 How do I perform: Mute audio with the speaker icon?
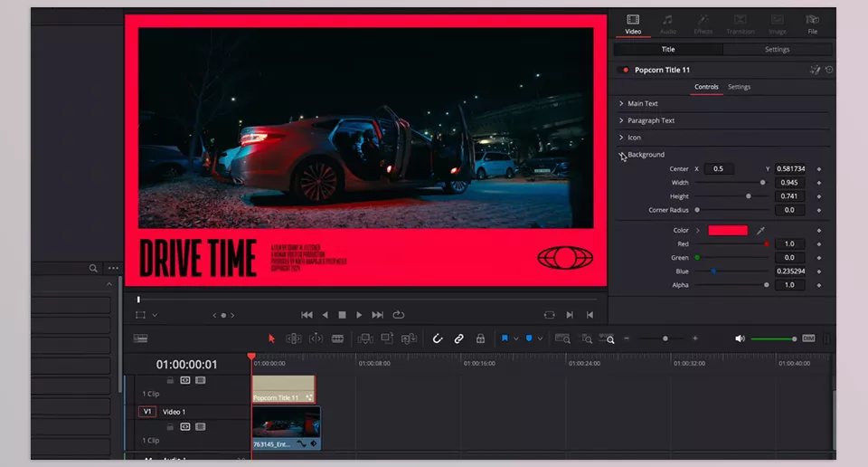(740, 338)
